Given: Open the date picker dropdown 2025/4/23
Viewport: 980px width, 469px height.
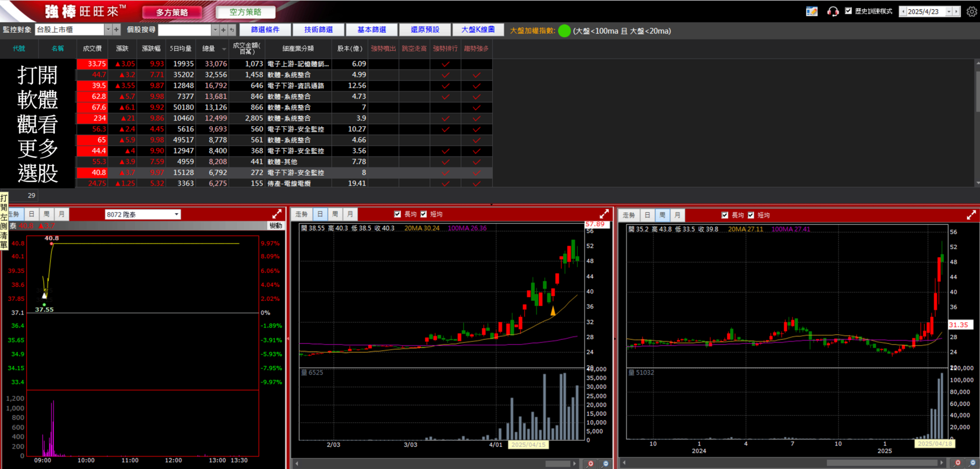Looking at the screenshot, I should click(x=948, y=12).
